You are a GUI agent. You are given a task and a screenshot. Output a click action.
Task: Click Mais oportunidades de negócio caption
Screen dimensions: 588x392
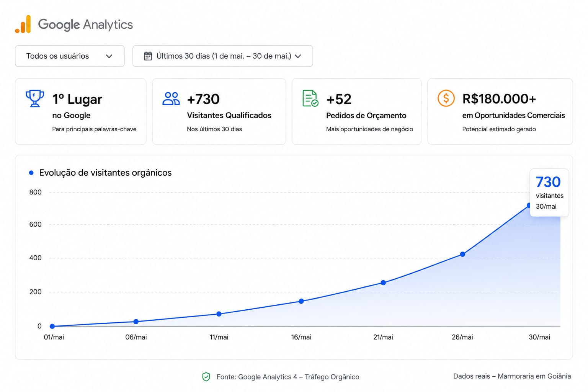point(369,129)
